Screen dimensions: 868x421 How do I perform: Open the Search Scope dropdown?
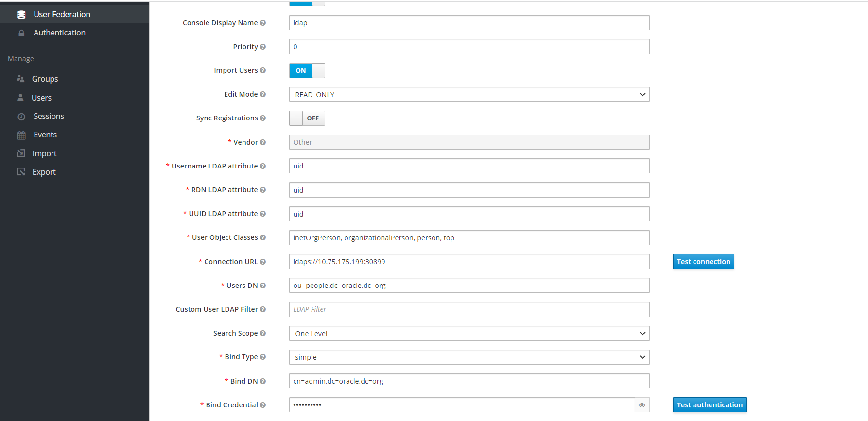(469, 334)
